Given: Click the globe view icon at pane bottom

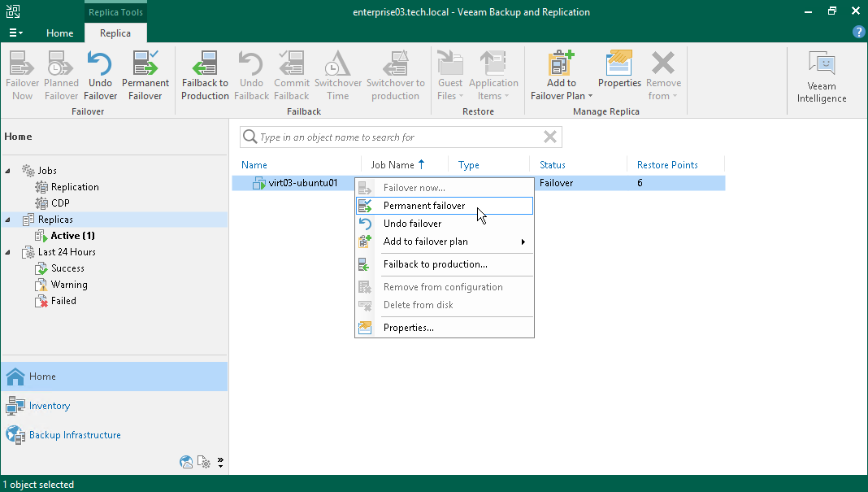Looking at the screenshot, I should [186, 462].
